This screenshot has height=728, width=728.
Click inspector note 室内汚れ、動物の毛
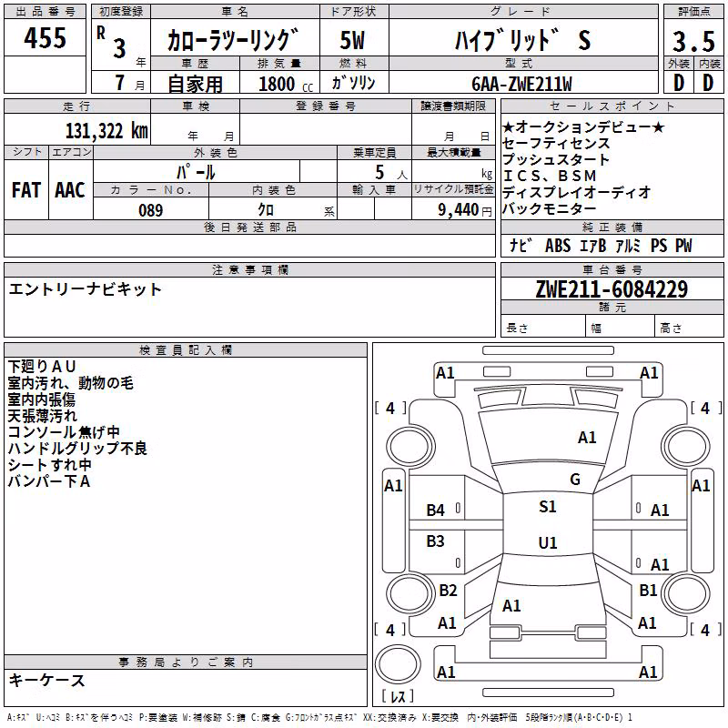pos(71,382)
